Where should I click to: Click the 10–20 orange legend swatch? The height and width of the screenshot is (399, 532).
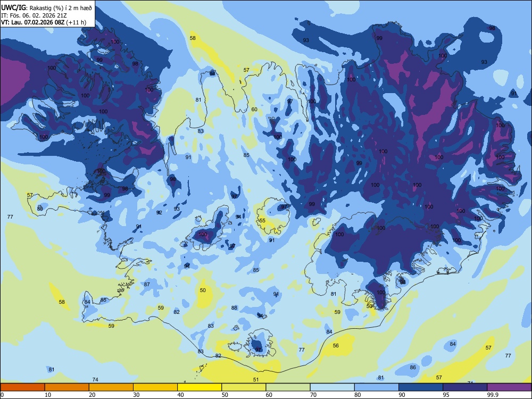pyautogui.click(x=67, y=387)
